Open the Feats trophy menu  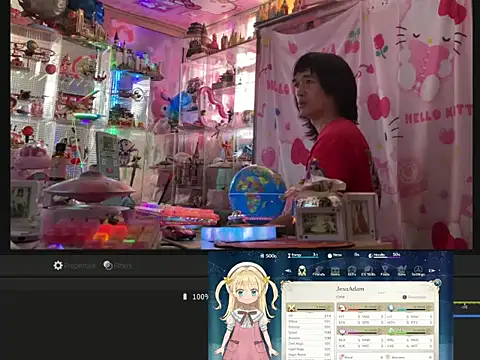[385, 271]
